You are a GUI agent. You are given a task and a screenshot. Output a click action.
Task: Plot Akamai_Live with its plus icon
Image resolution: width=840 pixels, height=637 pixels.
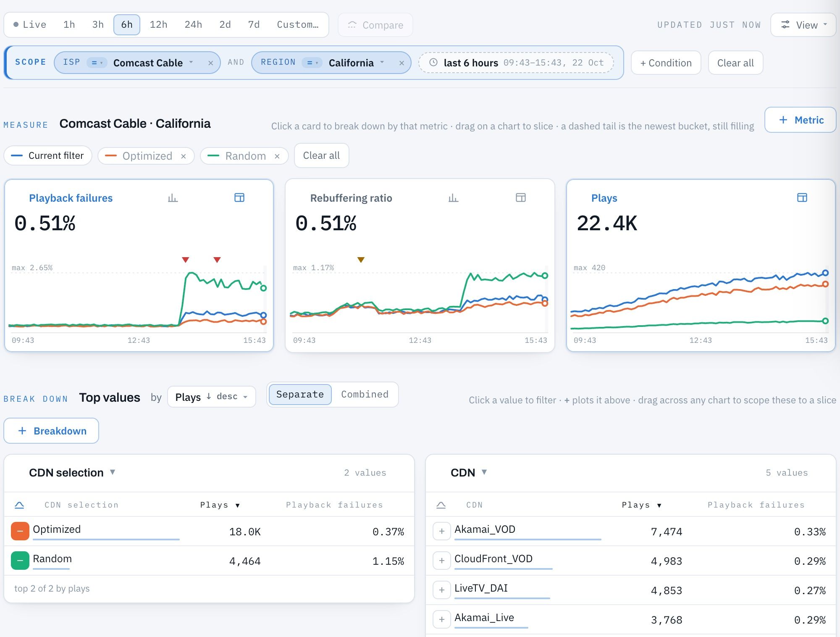click(x=442, y=620)
